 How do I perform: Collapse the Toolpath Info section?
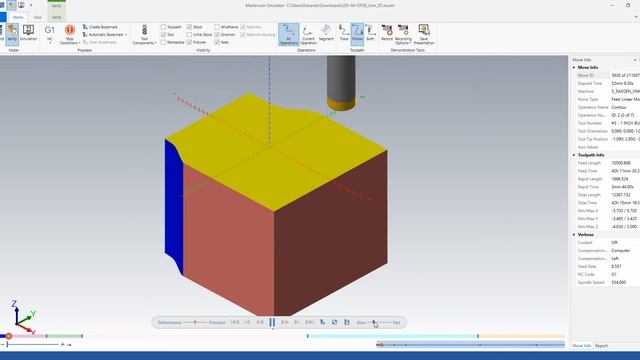click(574, 155)
